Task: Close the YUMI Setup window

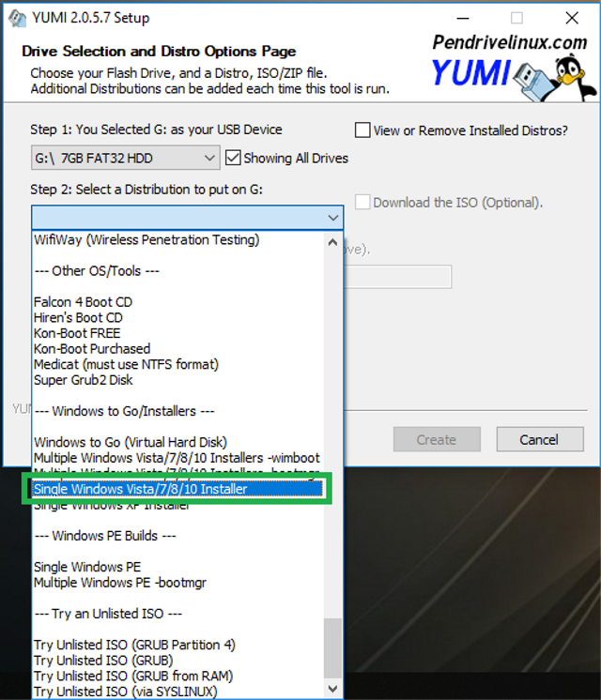Action: 572,18
